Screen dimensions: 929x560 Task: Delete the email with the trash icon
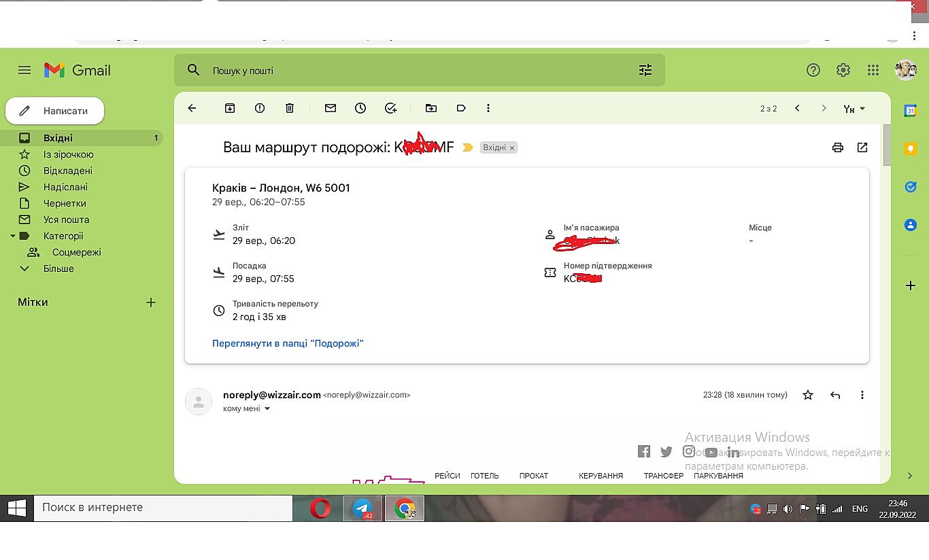point(290,108)
